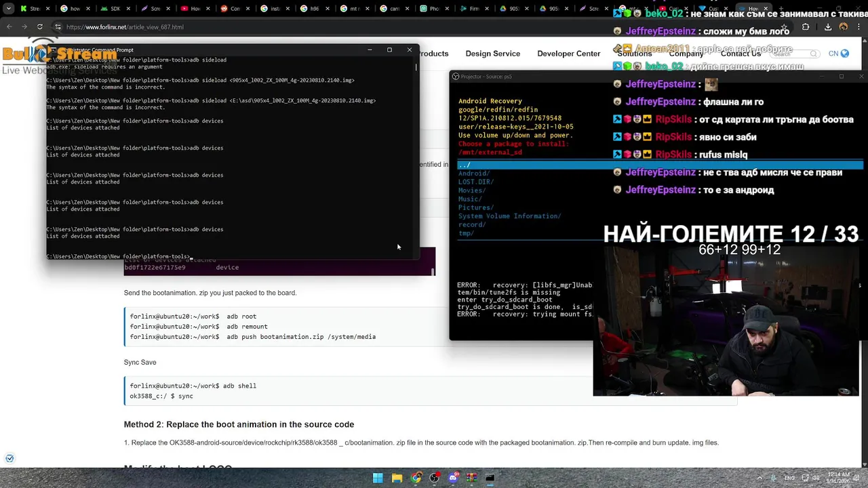This screenshot has width=868, height=488.
Task: Open network settings tray icon
Action: (x=805, y=478)
